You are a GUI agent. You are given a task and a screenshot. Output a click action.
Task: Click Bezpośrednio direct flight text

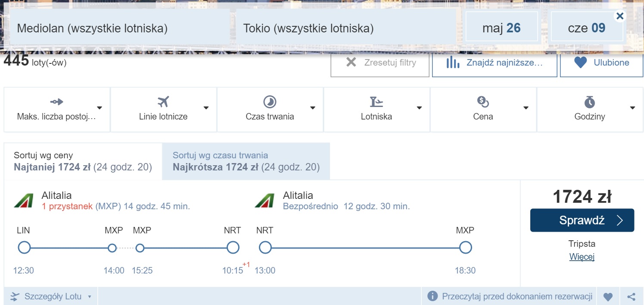311,206
